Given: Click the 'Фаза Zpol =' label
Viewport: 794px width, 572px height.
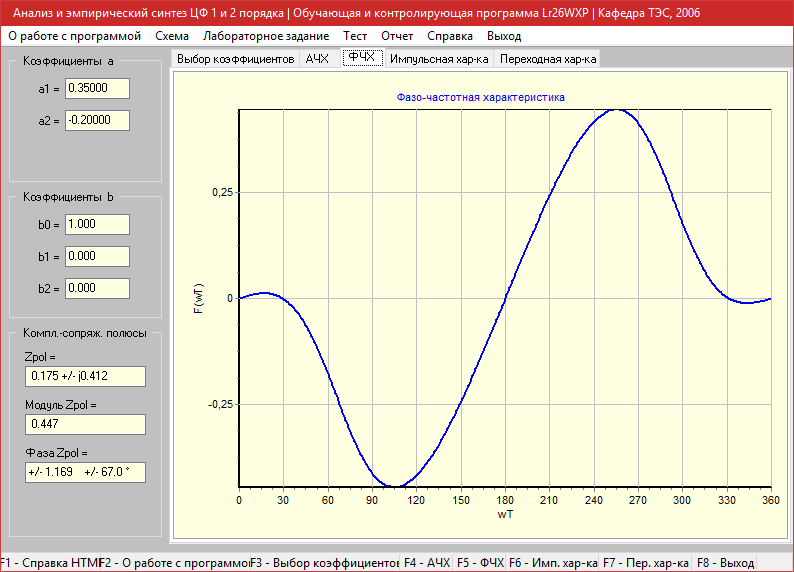Looking at the screenshot, I should click(56, 453).
